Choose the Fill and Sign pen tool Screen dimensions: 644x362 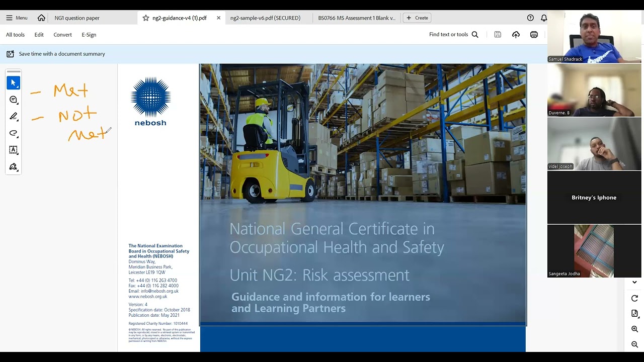click(14, 166)
